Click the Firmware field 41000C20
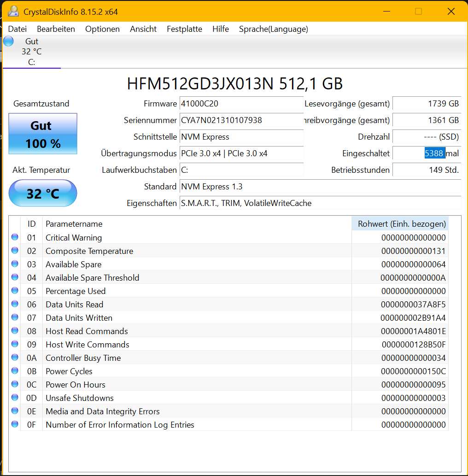This screenshot has height=476, width=468. point(241,104)
